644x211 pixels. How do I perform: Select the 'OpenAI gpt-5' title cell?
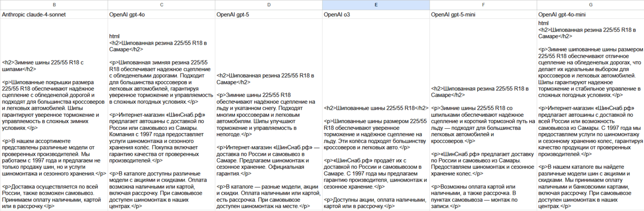click(x=269, y=15)
